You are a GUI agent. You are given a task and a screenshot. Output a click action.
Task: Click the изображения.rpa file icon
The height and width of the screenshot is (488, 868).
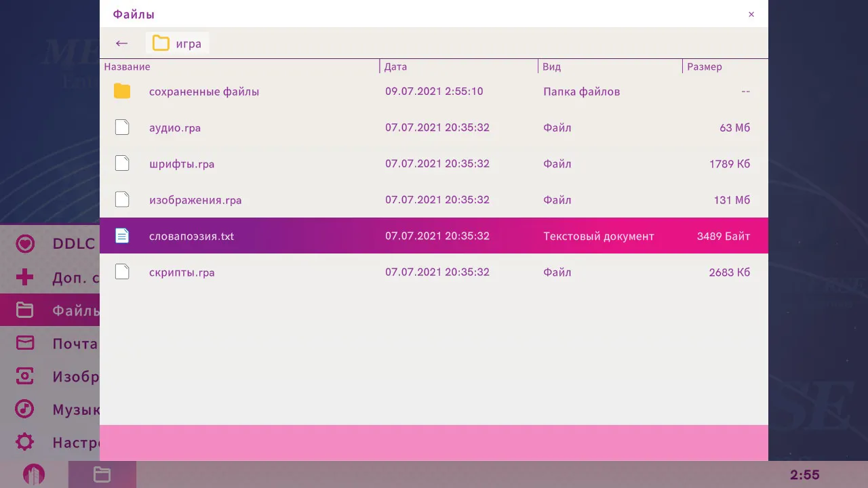[122, 200]
